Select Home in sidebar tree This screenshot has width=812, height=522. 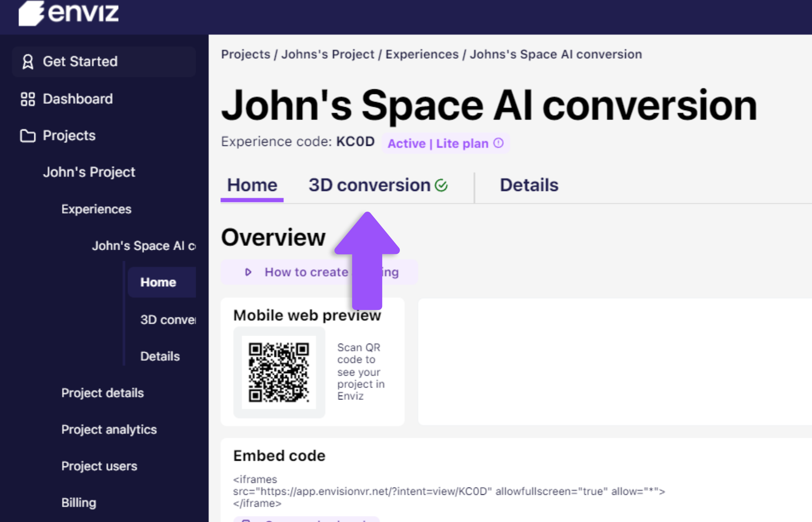coord(162,282)
